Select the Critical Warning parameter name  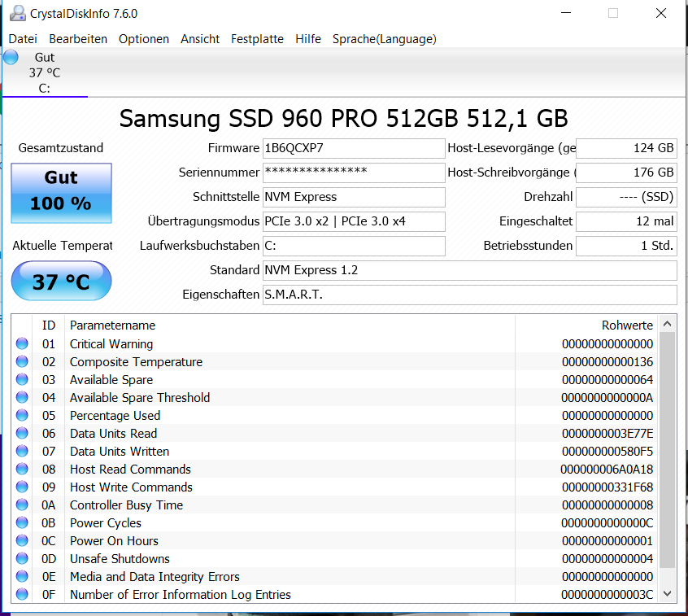111,344
